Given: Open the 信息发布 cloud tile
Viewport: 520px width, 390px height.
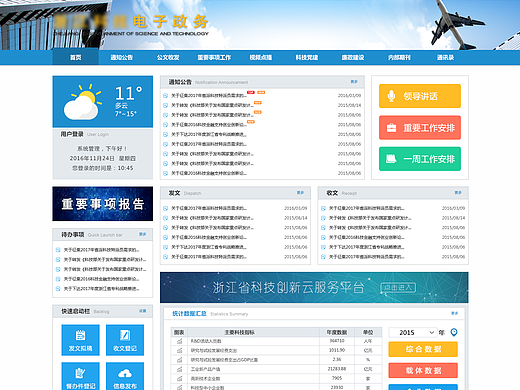Looking at the screenshot, I should tap(125, 376).
